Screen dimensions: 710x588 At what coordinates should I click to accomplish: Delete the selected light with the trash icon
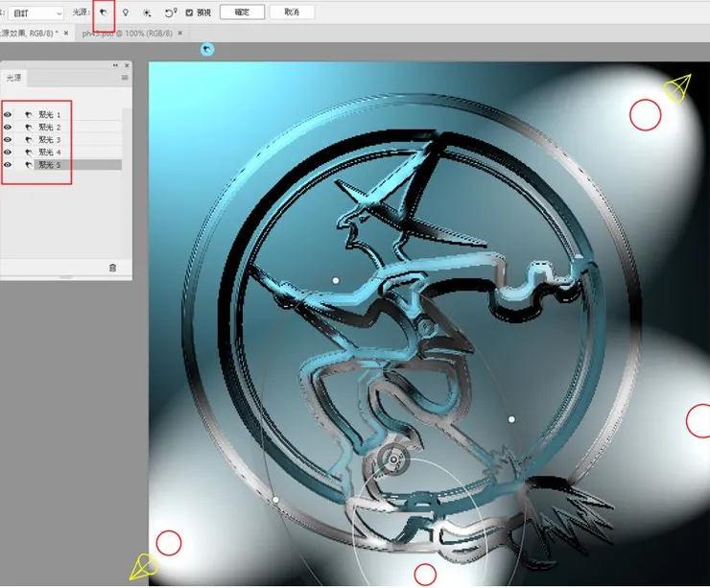[x=113, y=268]
